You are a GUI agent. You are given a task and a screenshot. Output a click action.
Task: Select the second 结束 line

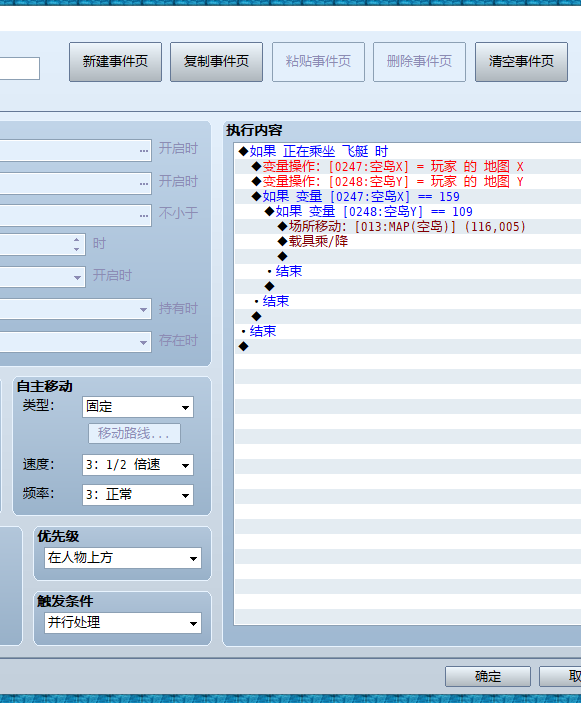[x=408, y=301]
